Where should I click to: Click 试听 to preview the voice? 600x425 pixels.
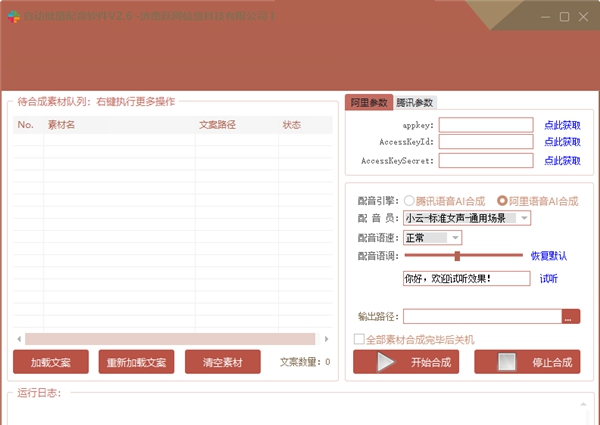point(548,279)
